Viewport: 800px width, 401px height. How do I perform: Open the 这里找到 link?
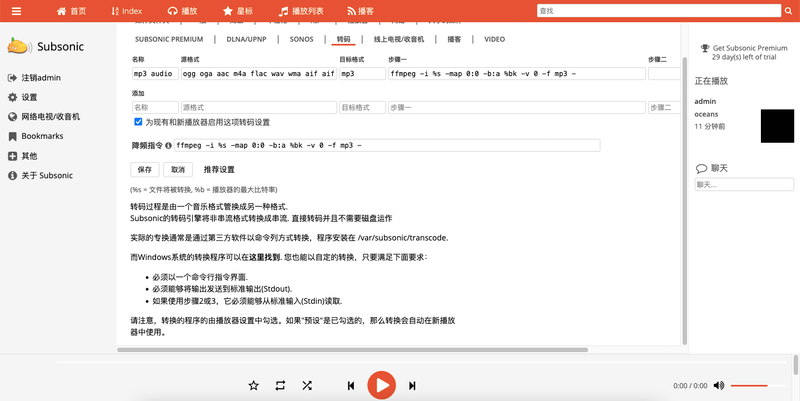pyautogui.click(x=264, y=257)
